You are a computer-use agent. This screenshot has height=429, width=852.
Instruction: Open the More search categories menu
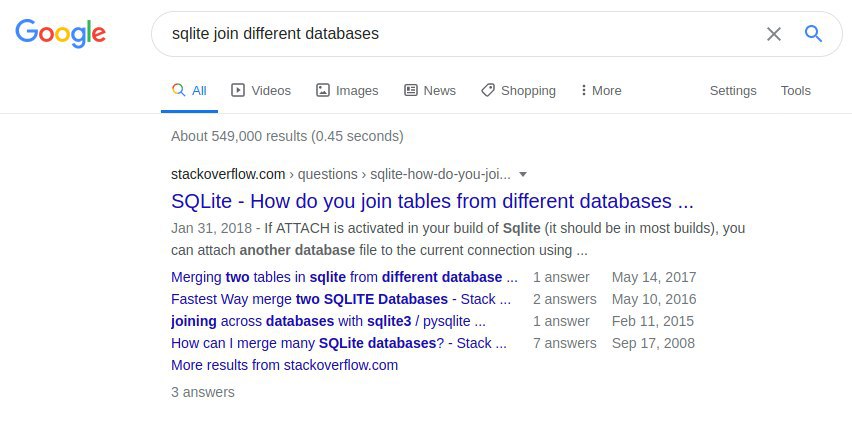coord(602,90)
